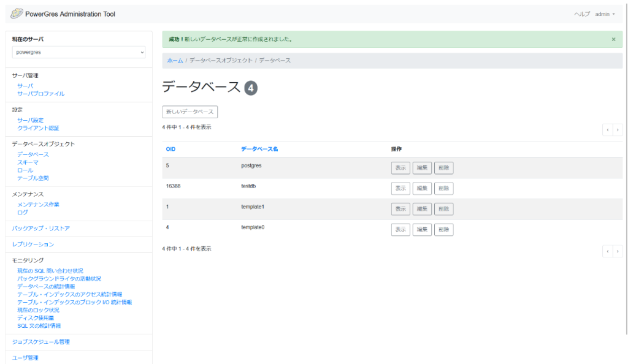Open テーブル空間 in the sidebar

[33, 178]
